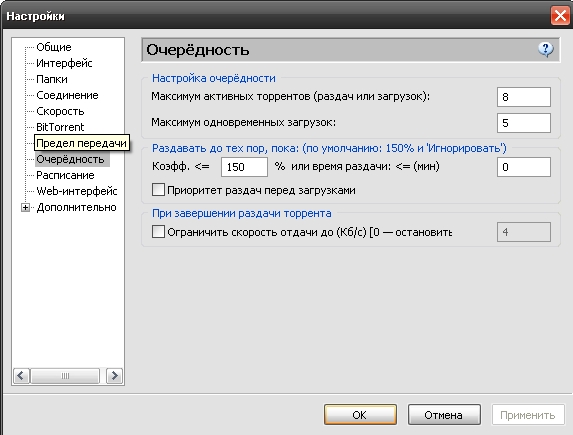Toggle Ограничить скорость отдачи checkbox
The width and height of the screenshot is (573, 435).
coord(158,232)
